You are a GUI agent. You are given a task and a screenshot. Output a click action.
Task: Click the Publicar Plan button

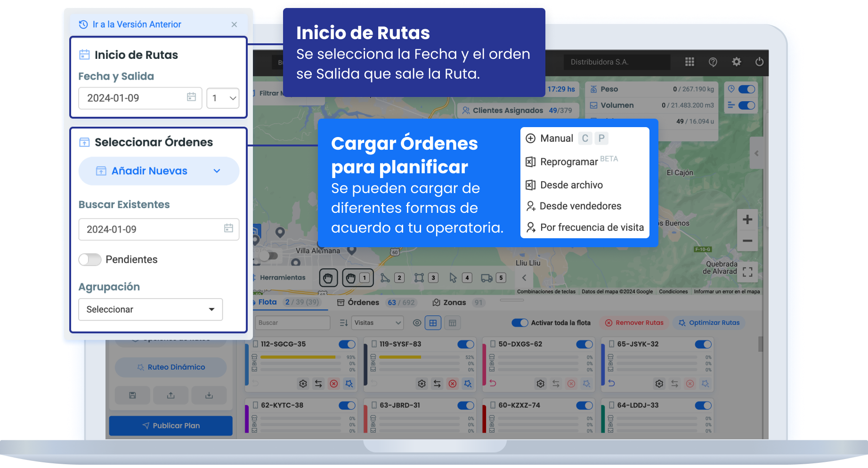[171, 426]
